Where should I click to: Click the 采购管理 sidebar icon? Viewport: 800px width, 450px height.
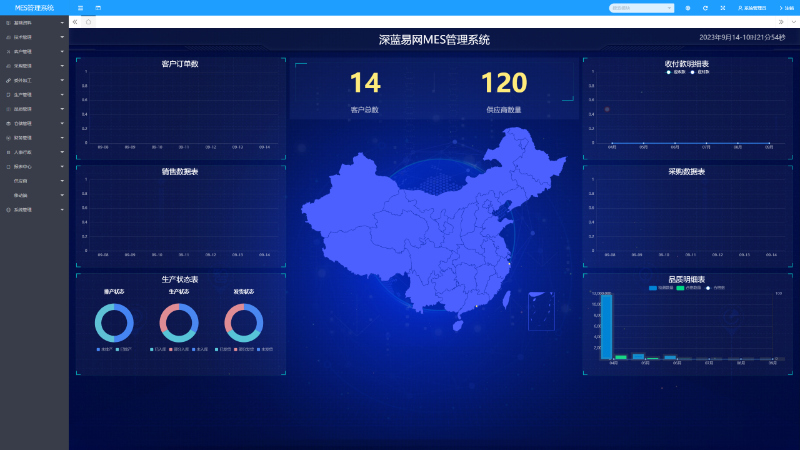point(8,66)
